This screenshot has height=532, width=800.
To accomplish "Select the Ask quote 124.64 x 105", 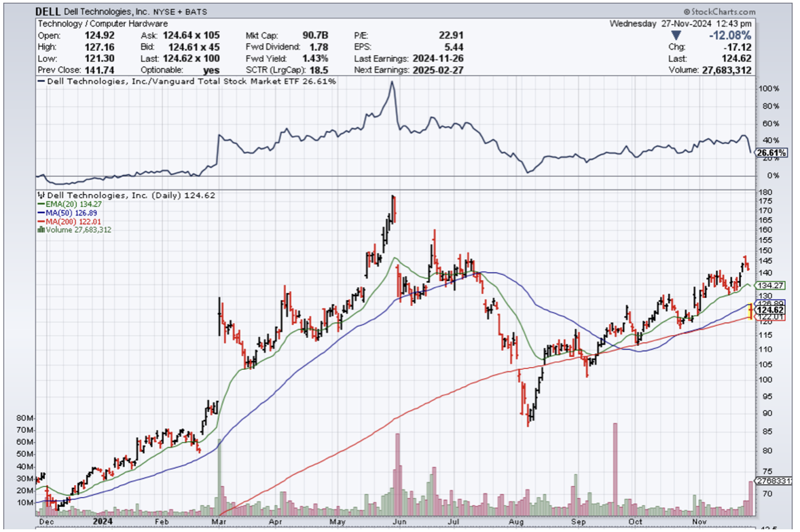I will point(192,36).
